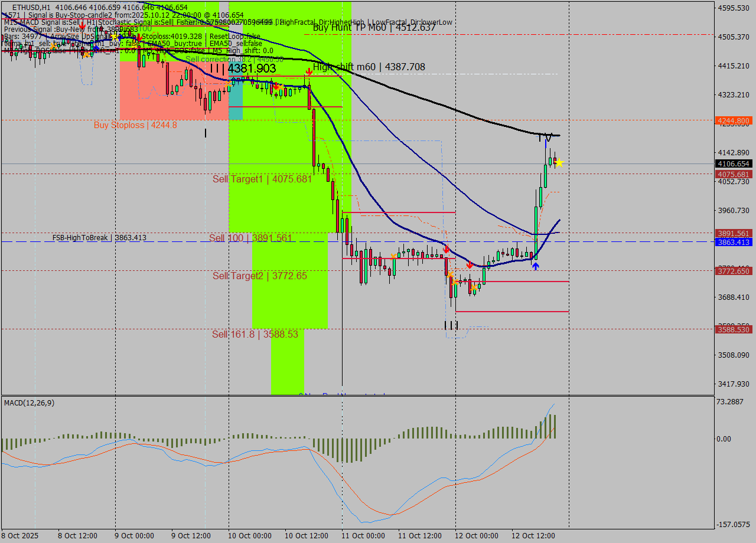Select the yellow star marker beside the latest candle
Image resolution: width=756 pixels, height=543 pixels.
click(x=558, y=163)
